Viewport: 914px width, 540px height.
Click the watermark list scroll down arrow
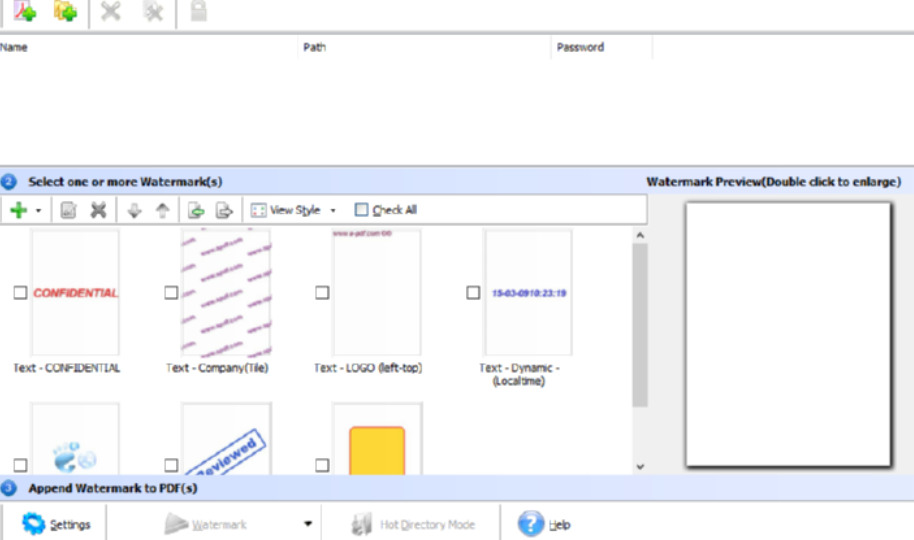click(640, 467)
